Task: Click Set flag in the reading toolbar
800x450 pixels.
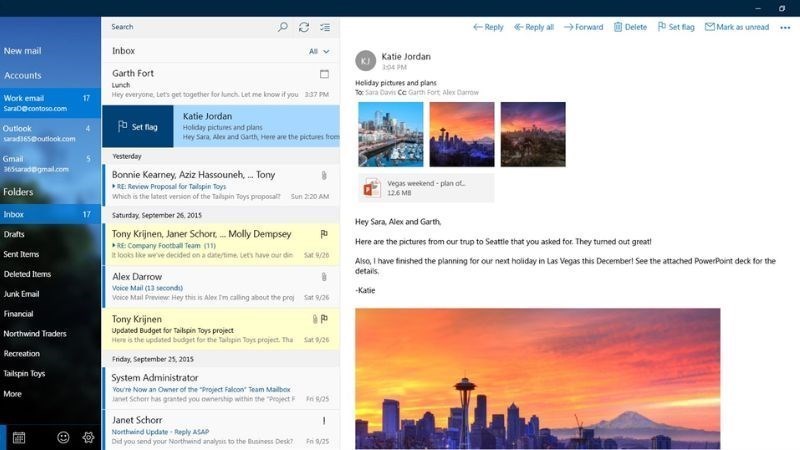Action: (676, 27)
